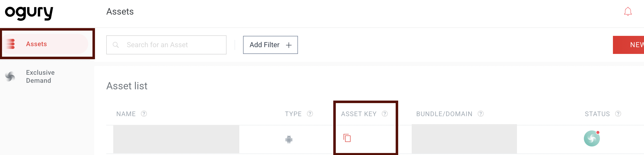Open the notification bell
This screenshot has height=155, width=644.
click(628, 11)
